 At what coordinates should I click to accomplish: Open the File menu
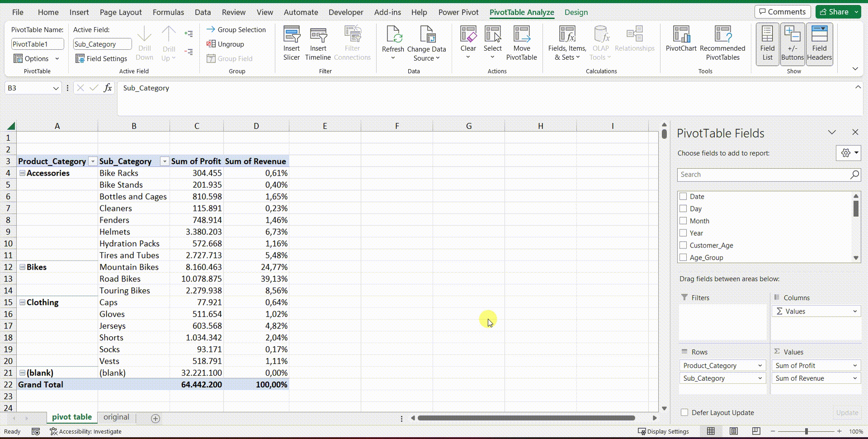18,12
